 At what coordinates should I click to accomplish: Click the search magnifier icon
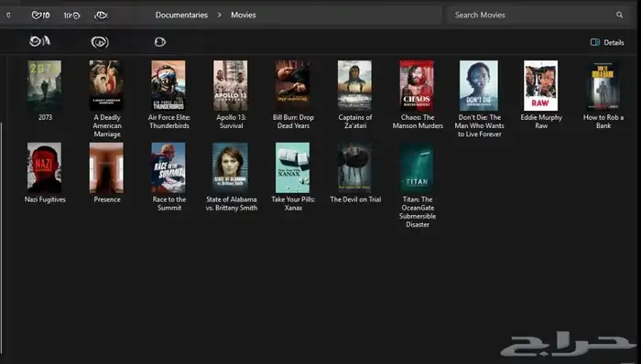[620, 16]
